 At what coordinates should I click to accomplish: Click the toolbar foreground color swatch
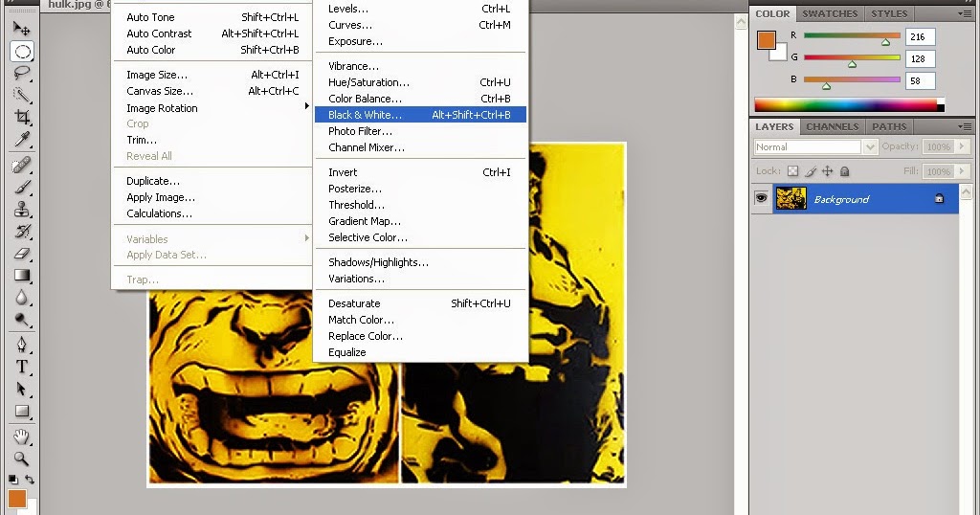17,499
